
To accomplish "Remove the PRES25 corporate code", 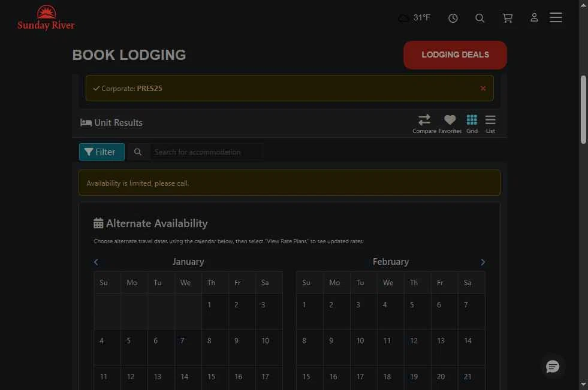I will (483, 89).
